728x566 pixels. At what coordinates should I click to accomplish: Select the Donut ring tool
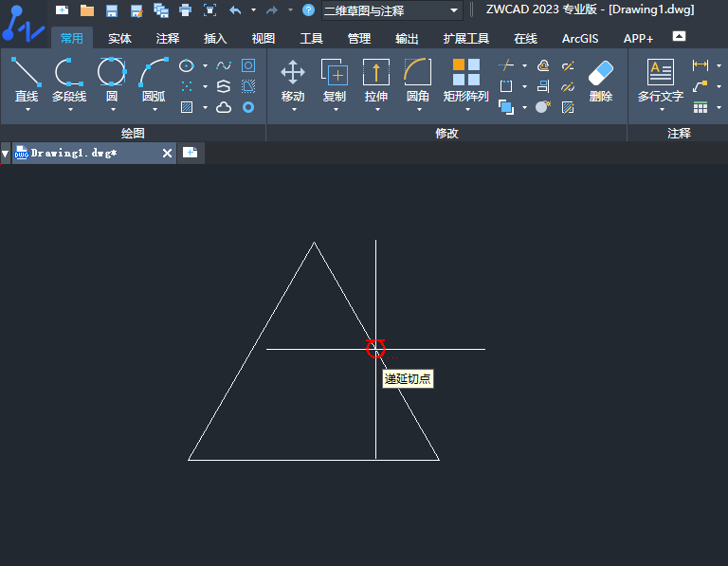(x=248, y=108)
